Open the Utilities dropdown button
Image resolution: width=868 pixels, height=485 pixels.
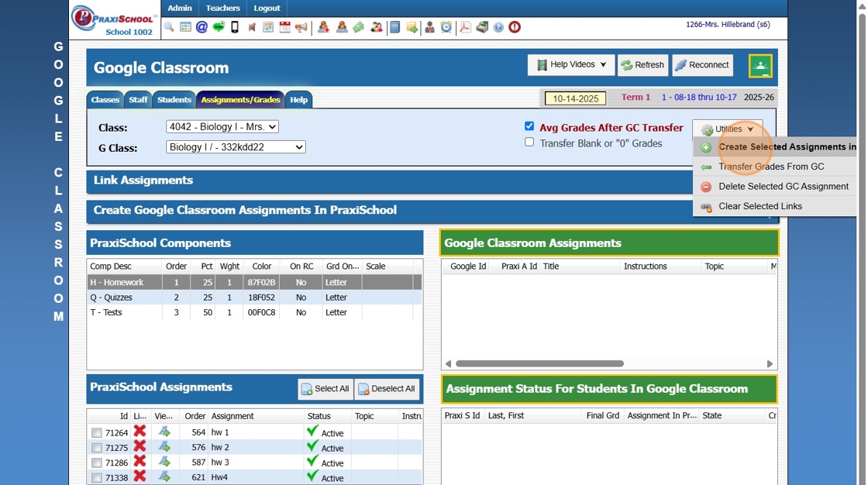click(x=728, y=129)
